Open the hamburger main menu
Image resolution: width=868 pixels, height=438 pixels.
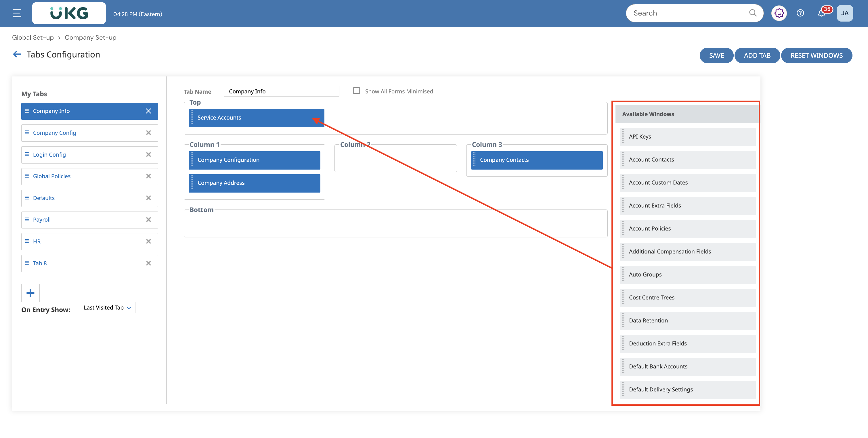pyautogui.click(x=17, y=13)
